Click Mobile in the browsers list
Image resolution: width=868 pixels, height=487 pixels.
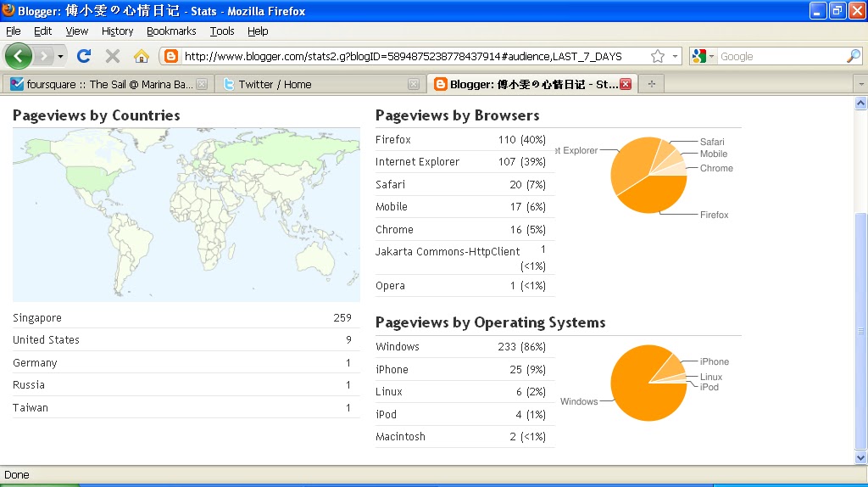pos(392,207)
